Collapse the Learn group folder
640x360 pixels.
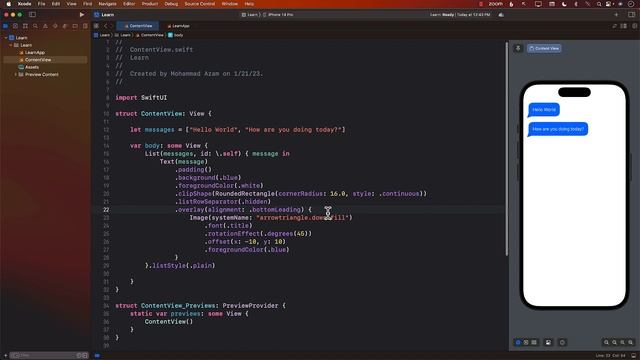[x=11, y=45]
